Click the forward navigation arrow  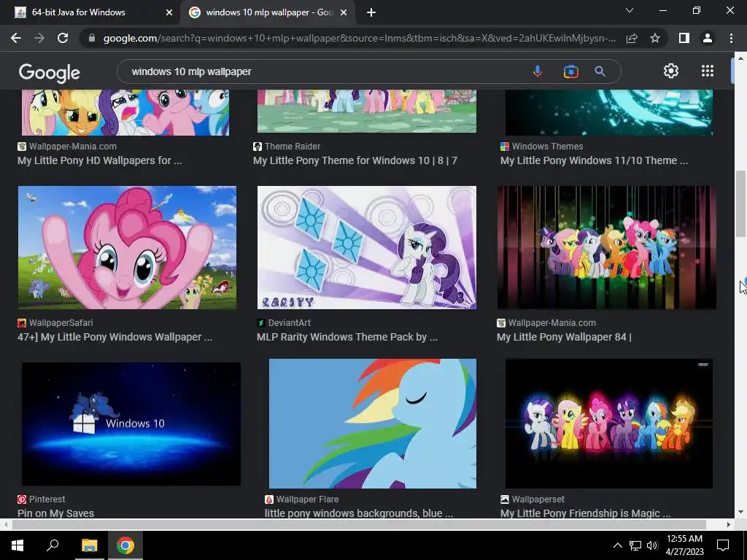tap(39, 38)
